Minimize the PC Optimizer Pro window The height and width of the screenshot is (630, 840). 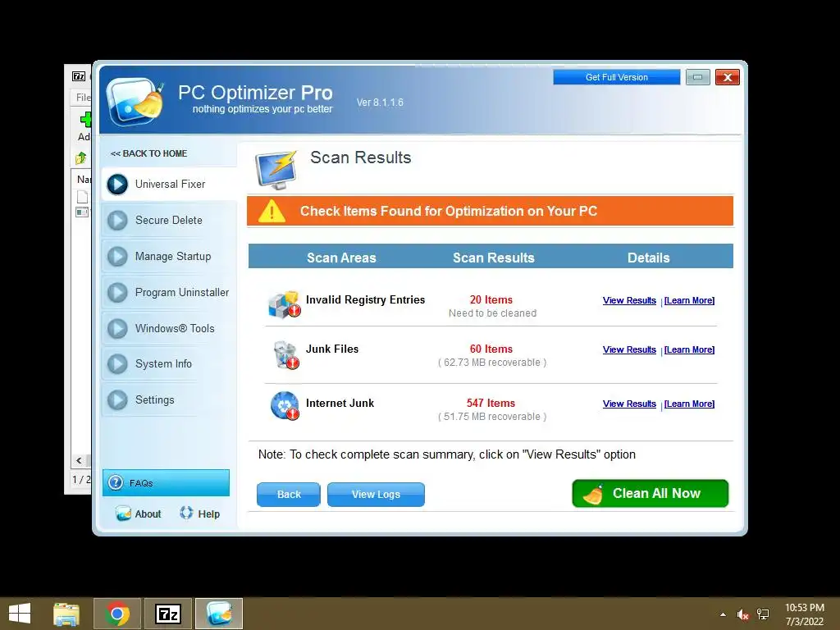[x=697, y=77]
